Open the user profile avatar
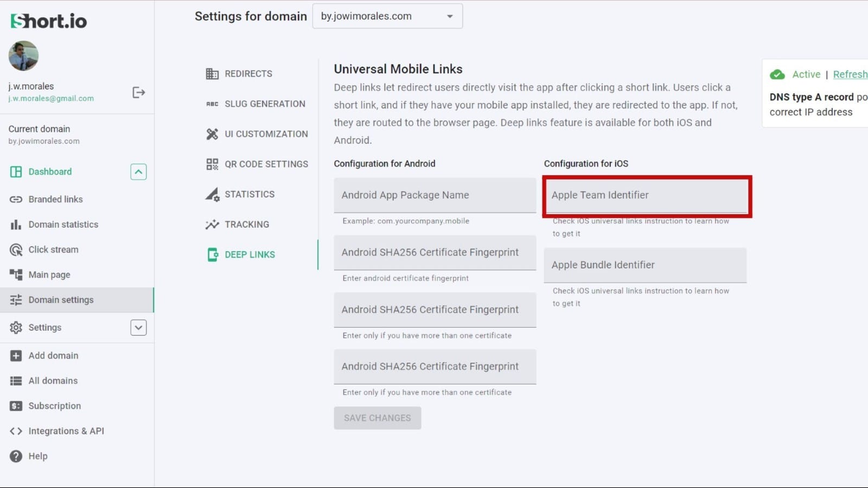This screenshot has width=868, height=488. tap(23, 56)
